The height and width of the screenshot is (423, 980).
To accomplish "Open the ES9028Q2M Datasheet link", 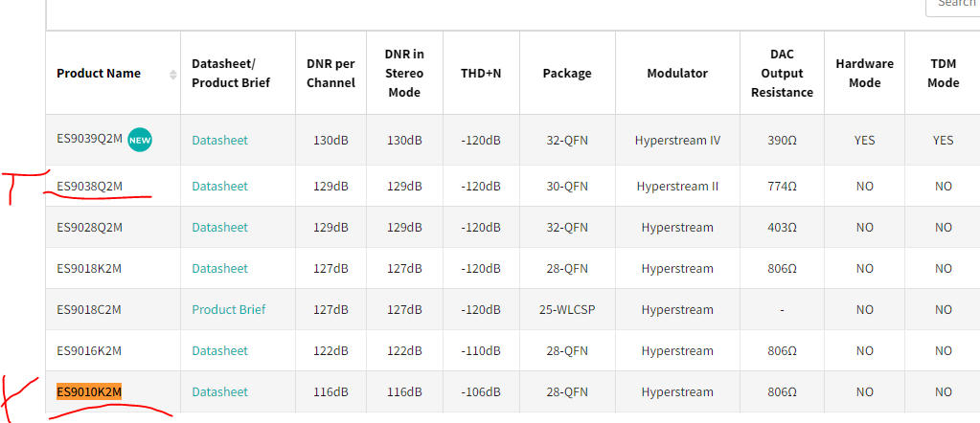I will pos(219,228).
